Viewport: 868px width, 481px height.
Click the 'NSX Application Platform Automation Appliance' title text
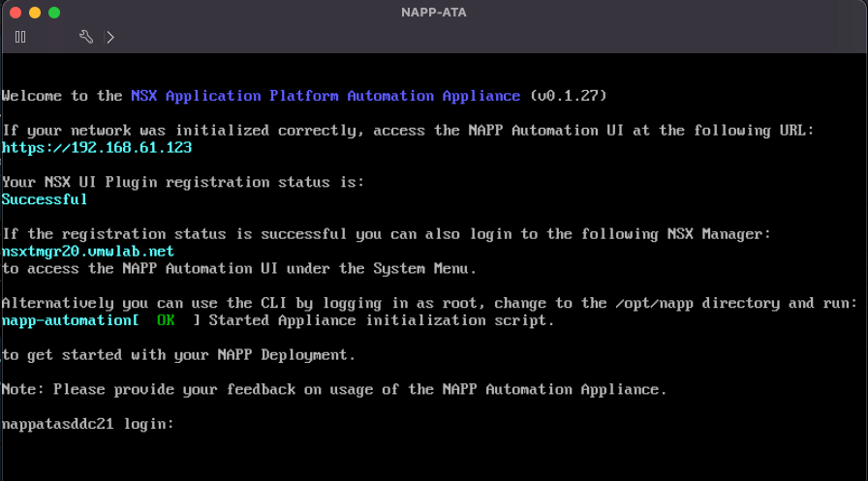tap(325, 96)
